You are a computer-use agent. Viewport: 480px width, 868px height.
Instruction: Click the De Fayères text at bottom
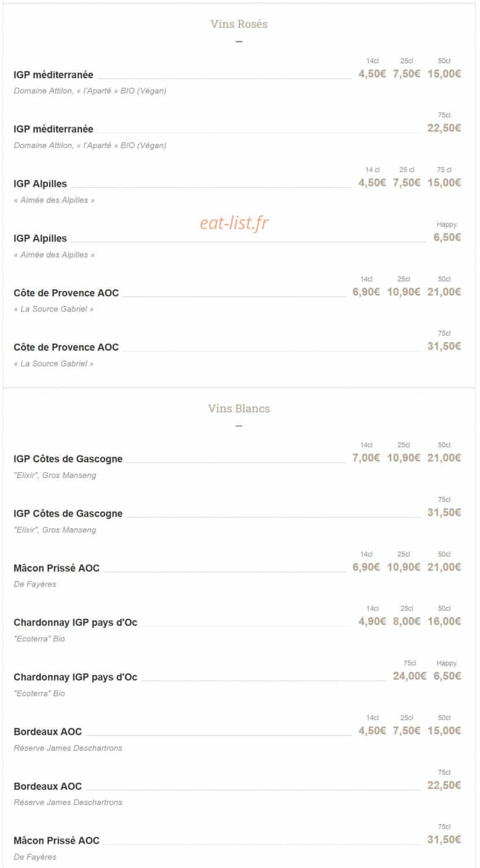pos(35,857)
